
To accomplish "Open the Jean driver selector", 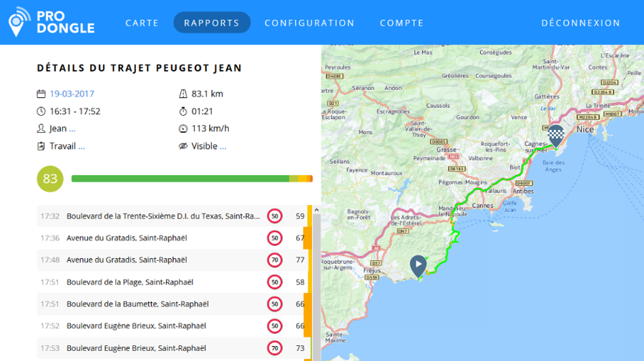I will [62, 129].
